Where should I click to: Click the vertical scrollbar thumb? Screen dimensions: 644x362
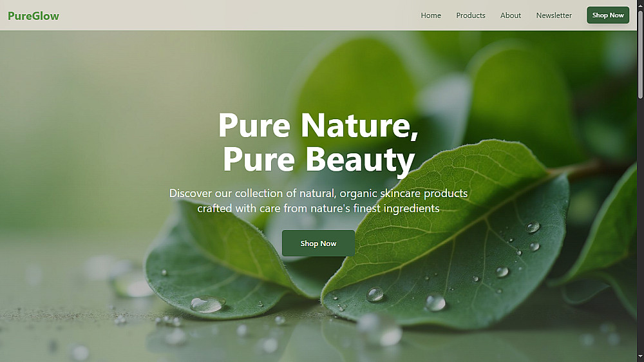[640, 53]
